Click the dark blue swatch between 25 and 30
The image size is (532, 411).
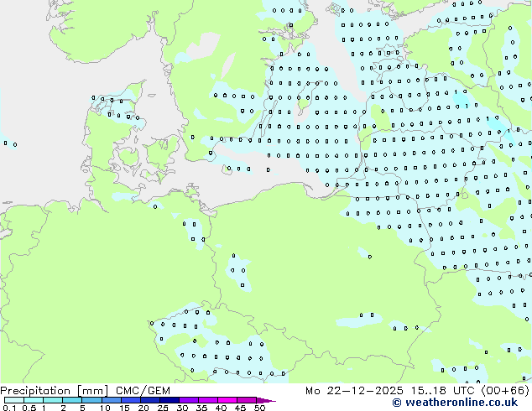click(x=170, y=400)
